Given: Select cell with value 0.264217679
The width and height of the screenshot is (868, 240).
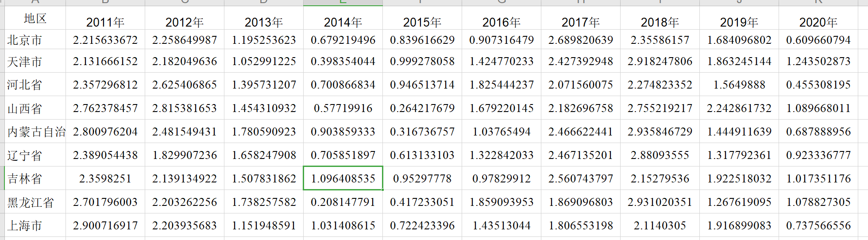Looking at the screenshot, I should [x=422, y=108].
